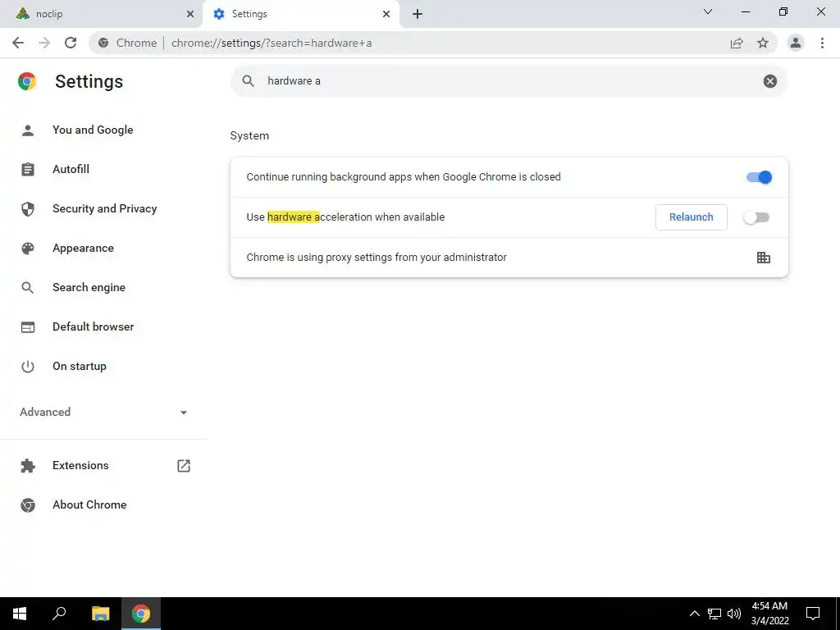Reload the current page
Screen dimensions: 840x630
click(x=71, y=43)
